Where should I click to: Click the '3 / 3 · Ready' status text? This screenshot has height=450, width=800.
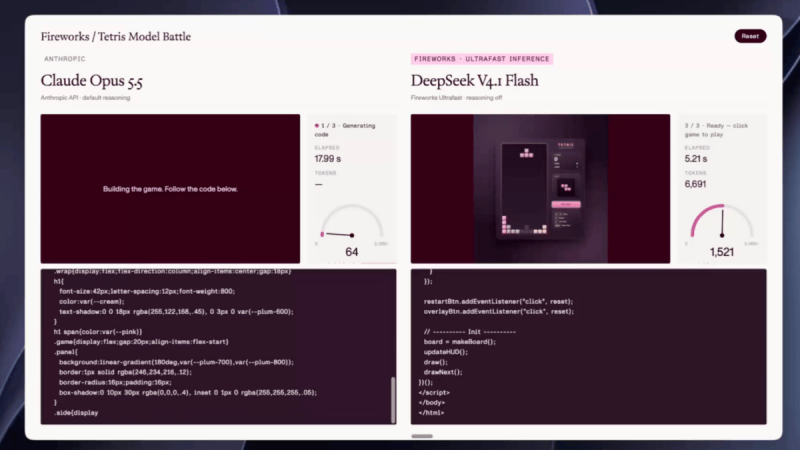716,130
